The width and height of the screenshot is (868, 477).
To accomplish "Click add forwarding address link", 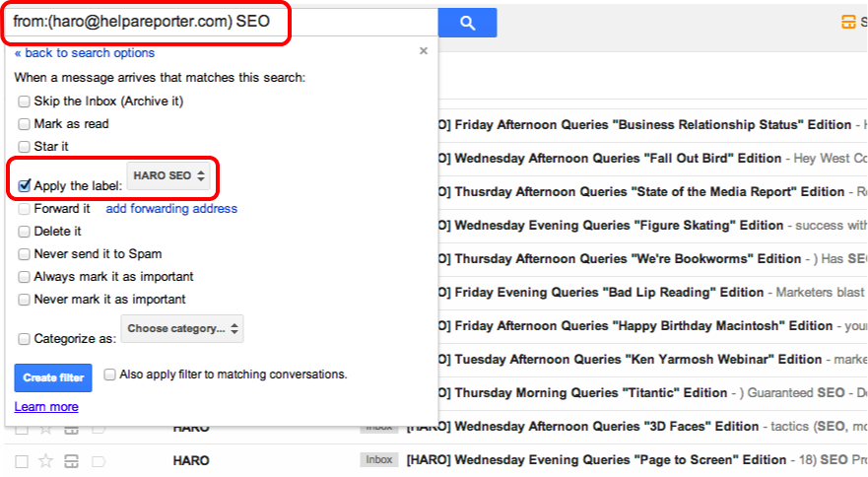I will click(171, 209).
